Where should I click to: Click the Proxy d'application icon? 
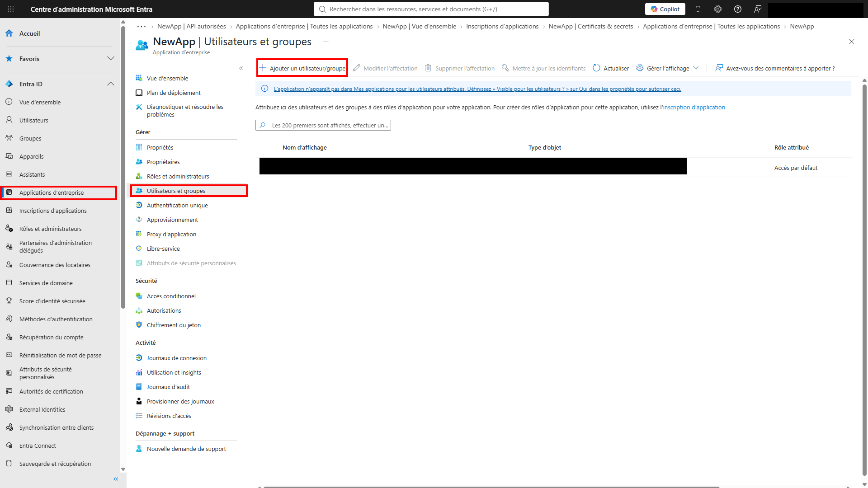coord(139,234)
